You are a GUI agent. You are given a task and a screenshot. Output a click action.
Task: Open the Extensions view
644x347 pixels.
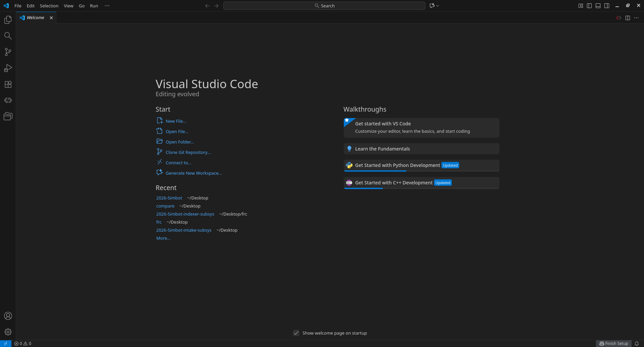coord(8,84)
